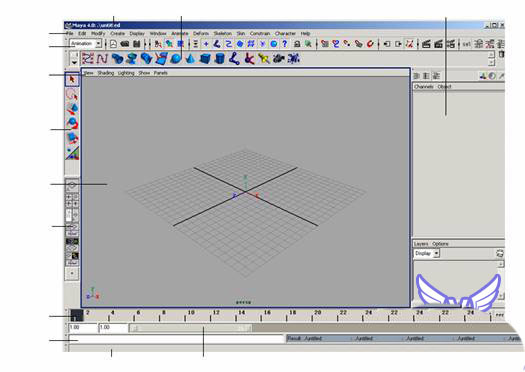525x372 pixels.
Task: Click the Open Scene folder icon
Action: pyautogui.click(x=125, y=44)
